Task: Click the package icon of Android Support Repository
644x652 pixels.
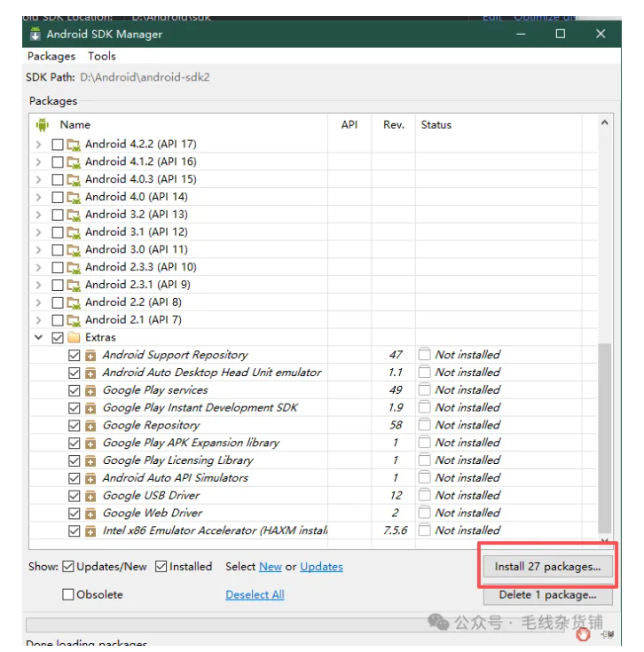Action: pyautogui.click(x=90, y=356)
